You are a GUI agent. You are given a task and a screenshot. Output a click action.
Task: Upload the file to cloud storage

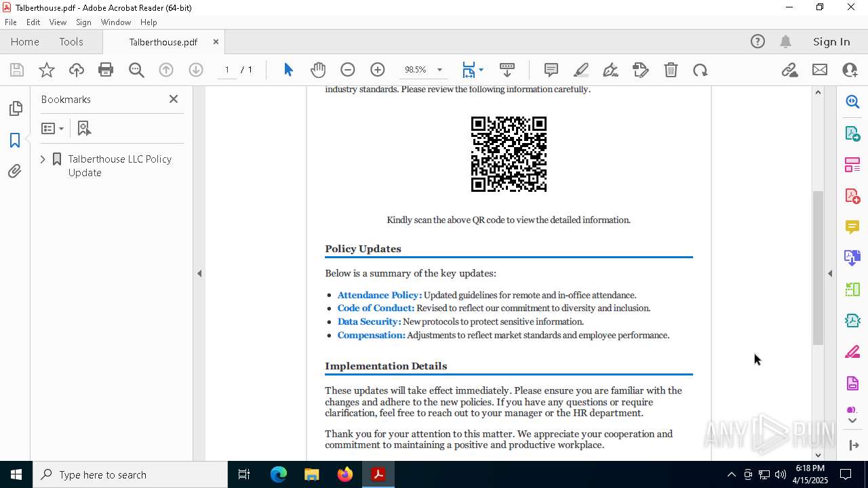point(77,70)
